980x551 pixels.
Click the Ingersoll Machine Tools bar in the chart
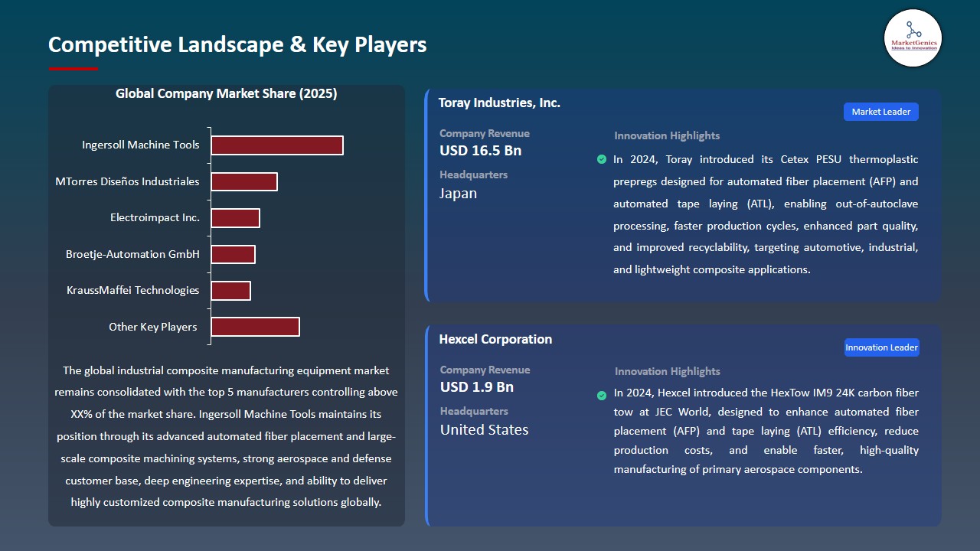[277, 145]
